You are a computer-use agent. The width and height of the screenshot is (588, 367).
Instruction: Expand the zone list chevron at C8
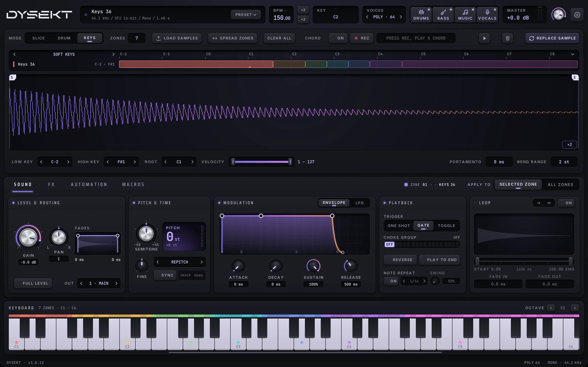click(572, 54)
